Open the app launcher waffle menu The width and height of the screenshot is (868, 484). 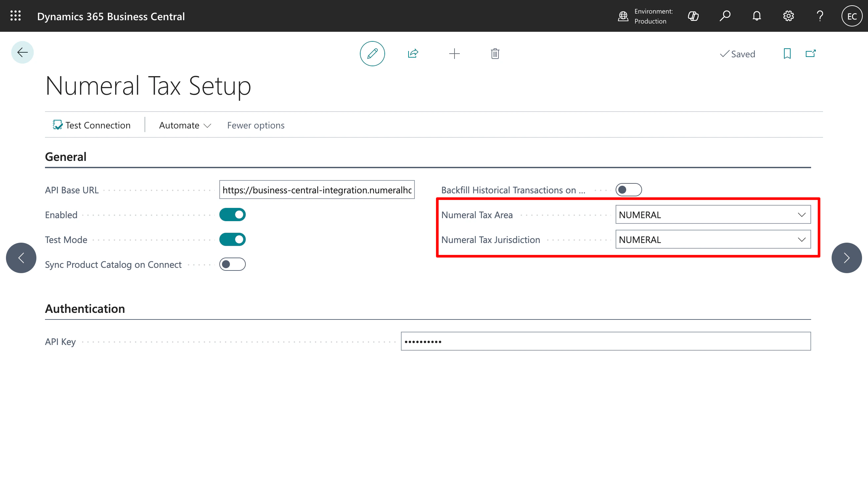tap(16, 16)
